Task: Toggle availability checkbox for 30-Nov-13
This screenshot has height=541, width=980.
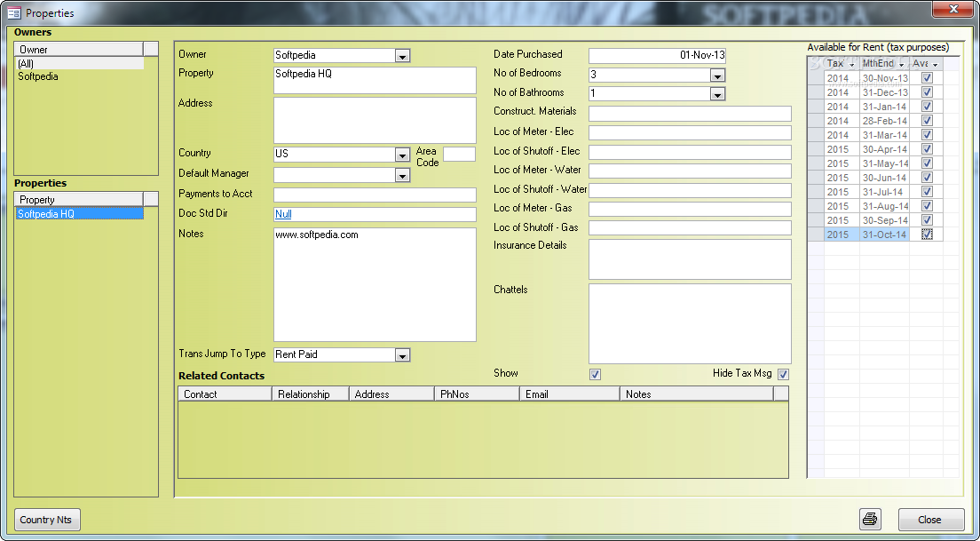Action: click(x=927, y=78)
